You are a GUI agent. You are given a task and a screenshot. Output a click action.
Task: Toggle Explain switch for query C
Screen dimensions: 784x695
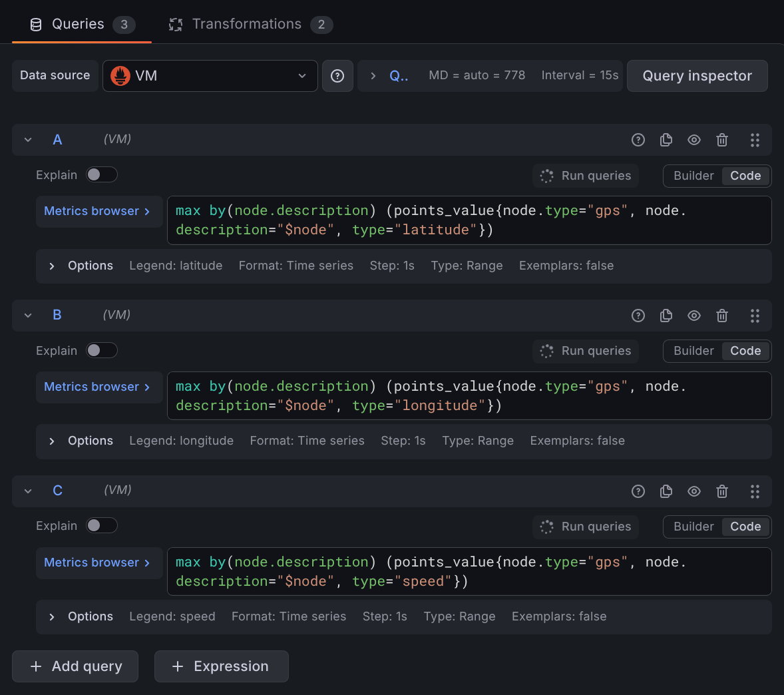(102, 525)
